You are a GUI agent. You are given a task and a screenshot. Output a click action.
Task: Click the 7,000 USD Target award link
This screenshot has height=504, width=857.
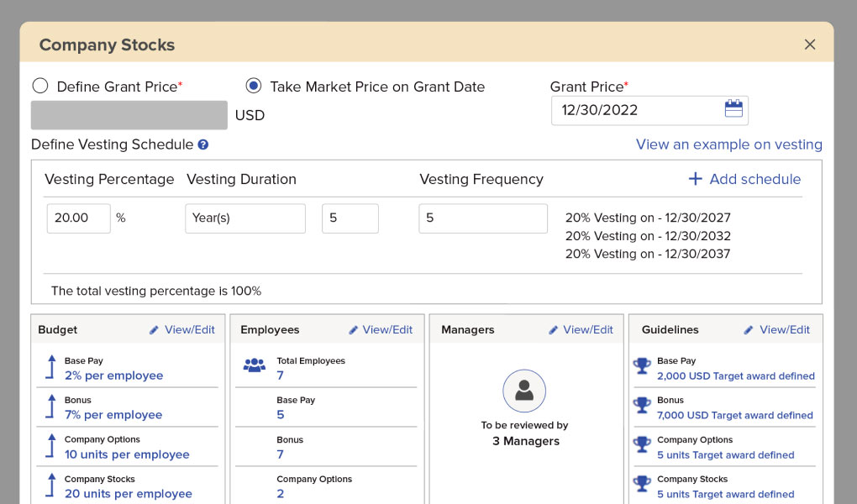(734, 415)
